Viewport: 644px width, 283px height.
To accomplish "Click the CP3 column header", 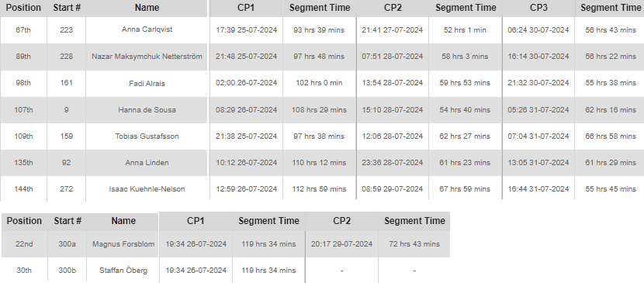I will click(538, 8).
